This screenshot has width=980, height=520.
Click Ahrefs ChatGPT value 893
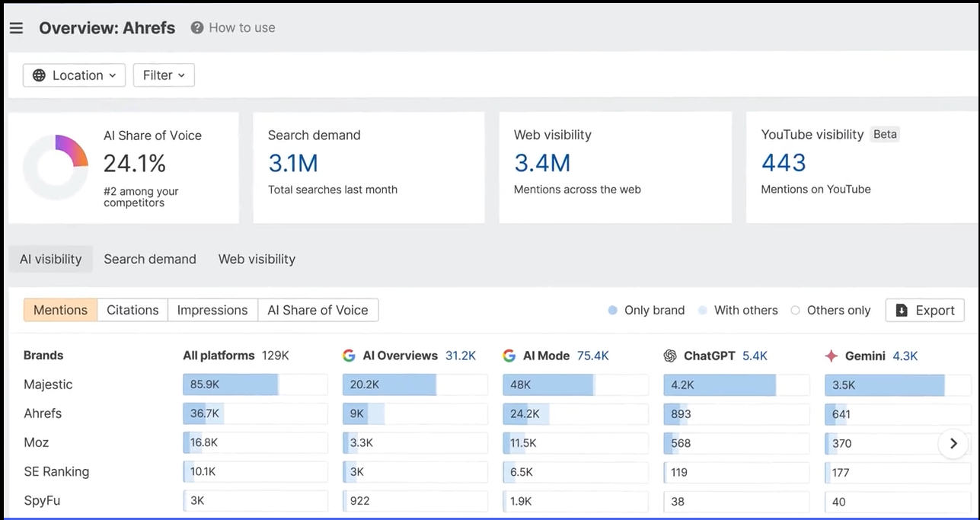[x=681, y=414]
